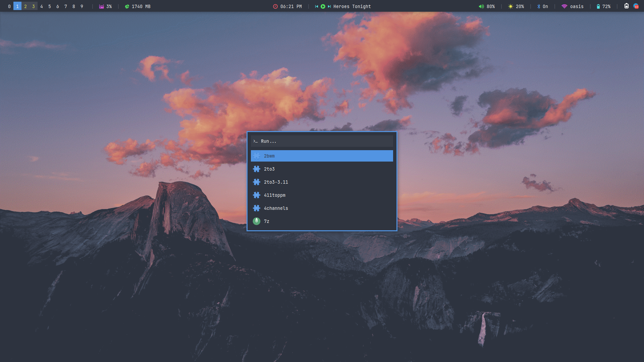
Task: Switch to workspace 5
Action: pos(50,6)
